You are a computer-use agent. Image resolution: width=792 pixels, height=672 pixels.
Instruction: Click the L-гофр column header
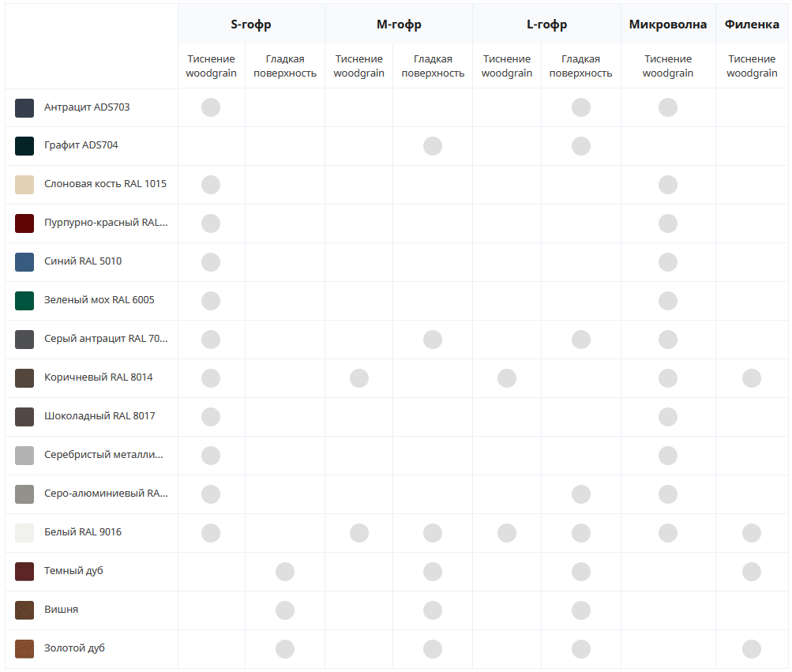coord(546,24)
